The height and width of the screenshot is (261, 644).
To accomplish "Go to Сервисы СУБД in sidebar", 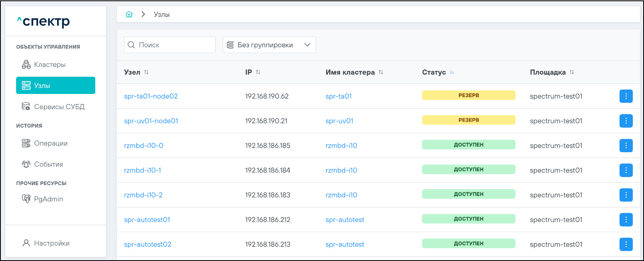I will click(x=59, y=107).
